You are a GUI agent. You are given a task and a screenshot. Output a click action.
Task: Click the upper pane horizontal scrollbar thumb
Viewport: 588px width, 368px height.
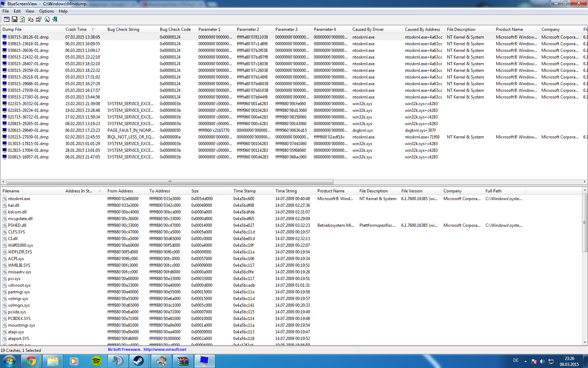pyautogui.click(x=170, y=182)
